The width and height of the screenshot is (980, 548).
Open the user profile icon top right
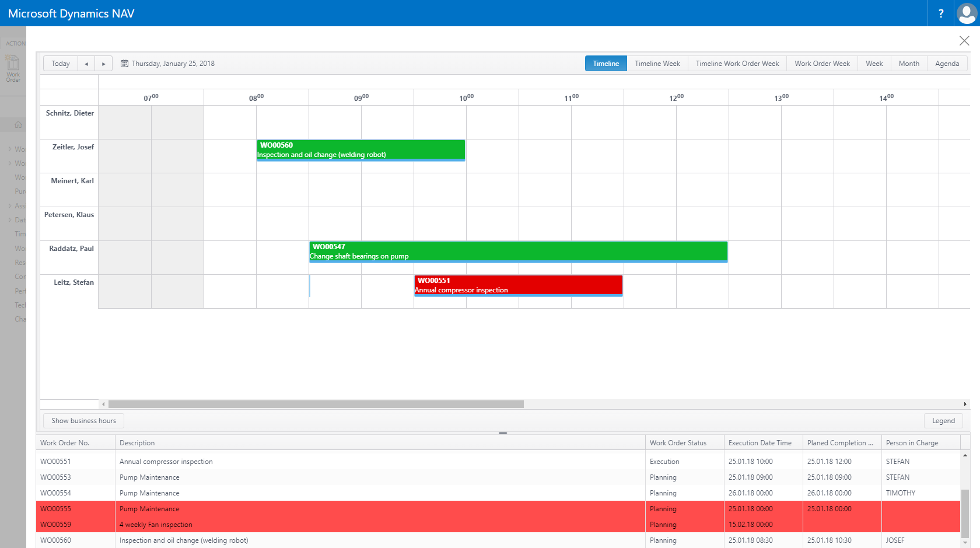pyautogui.click(x=965, y=13)
